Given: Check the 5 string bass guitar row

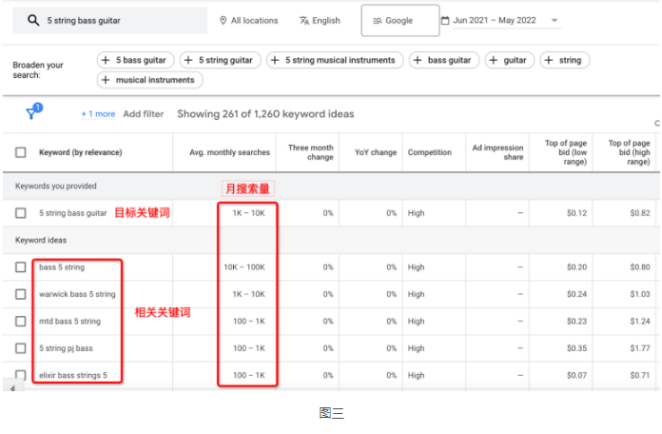Looking at the screenshot, I should point(21,213).
